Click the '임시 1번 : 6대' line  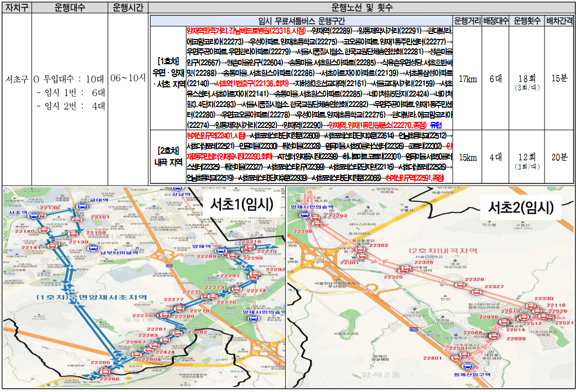click(x=71, y=92)
